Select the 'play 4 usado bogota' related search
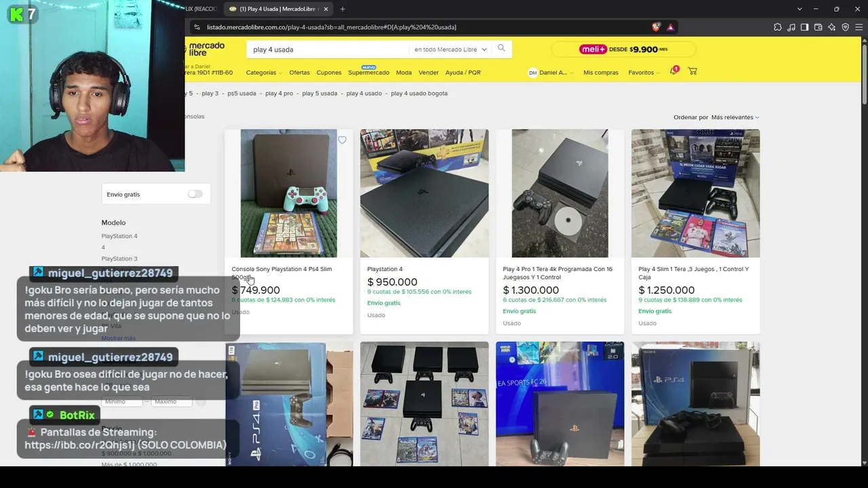 pyautogui.click(x=419, y=94)
